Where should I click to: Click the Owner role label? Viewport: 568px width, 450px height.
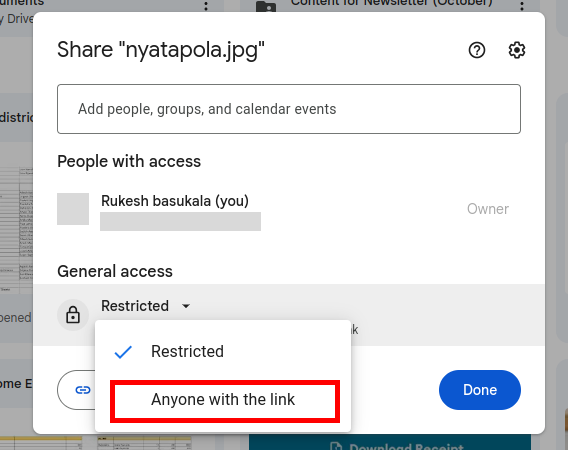coord(488,209)
